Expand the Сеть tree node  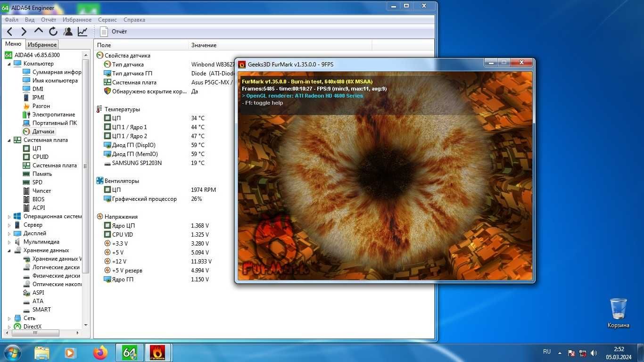9,318
